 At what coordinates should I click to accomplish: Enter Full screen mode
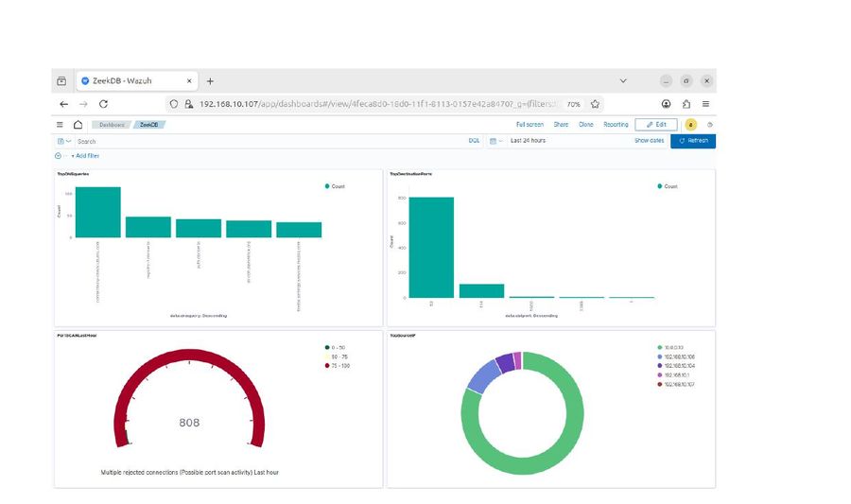click(x=530, y=124)
